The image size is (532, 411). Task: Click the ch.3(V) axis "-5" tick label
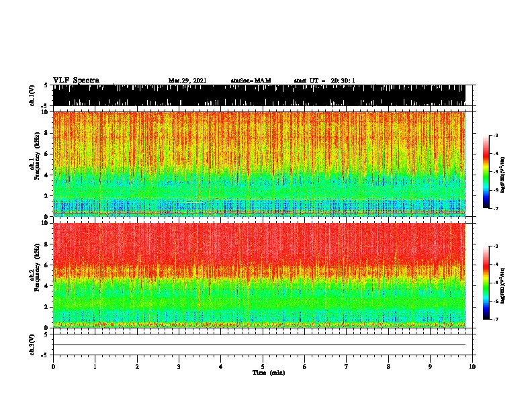(46, 355)
